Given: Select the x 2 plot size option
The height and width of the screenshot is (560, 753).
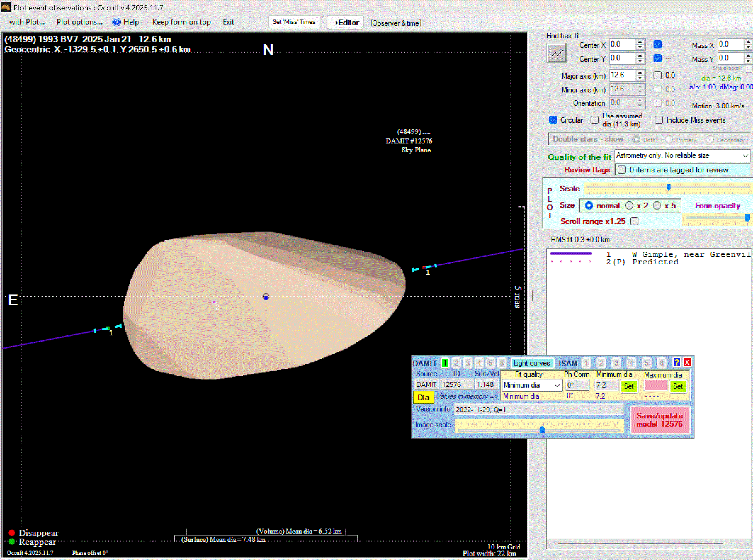Looking at the screenshot, I should click(630, 205).
